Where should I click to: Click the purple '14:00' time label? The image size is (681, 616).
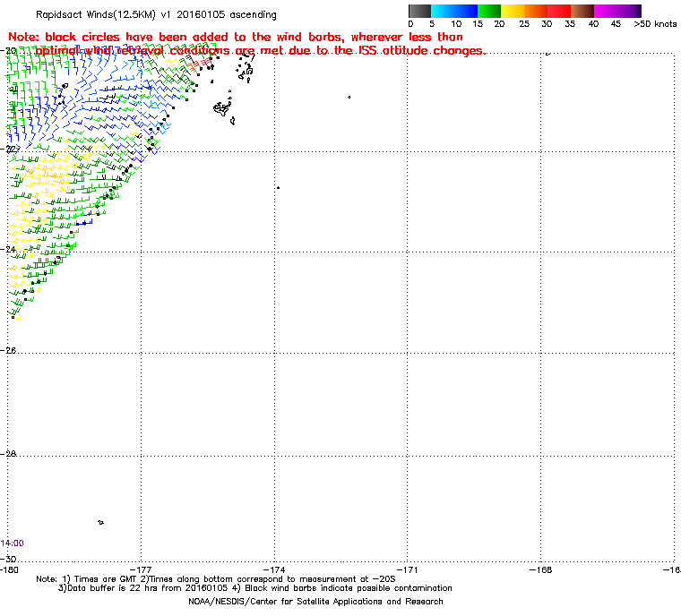tap(13, 543)
